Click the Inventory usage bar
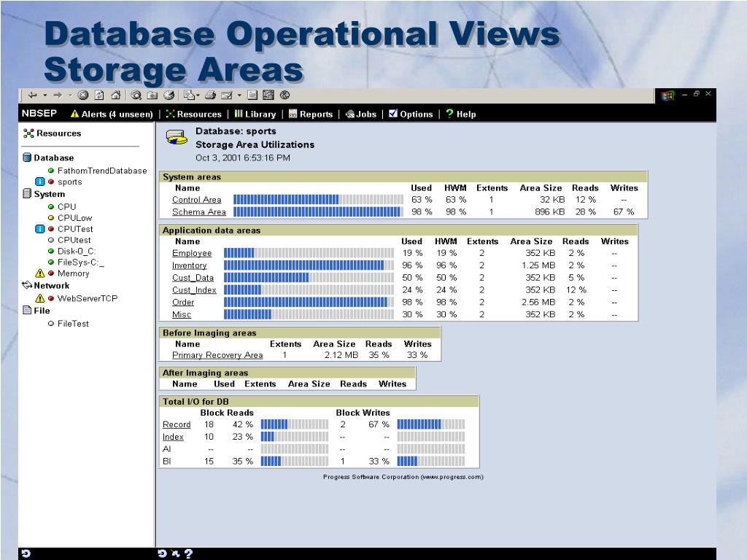Screen dimensions: 747x560 tap(309, 265)
